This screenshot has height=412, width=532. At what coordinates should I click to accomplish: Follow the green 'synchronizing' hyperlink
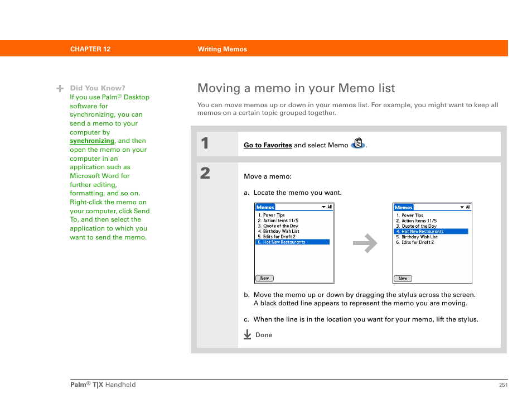coord(92,141)
